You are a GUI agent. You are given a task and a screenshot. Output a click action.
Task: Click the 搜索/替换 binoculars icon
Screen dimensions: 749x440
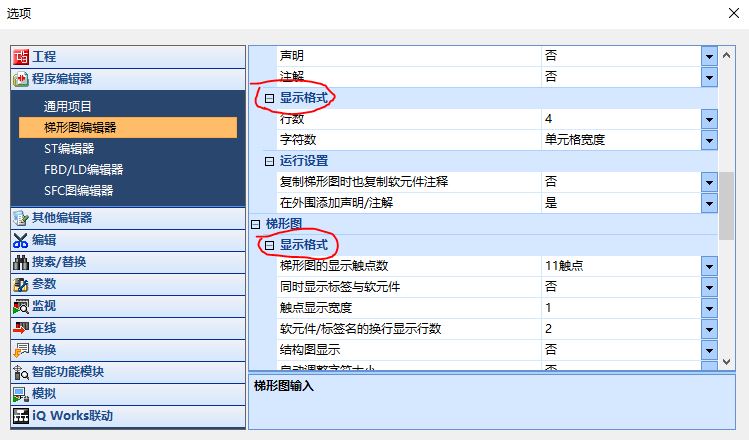click(x=21, y=262)
